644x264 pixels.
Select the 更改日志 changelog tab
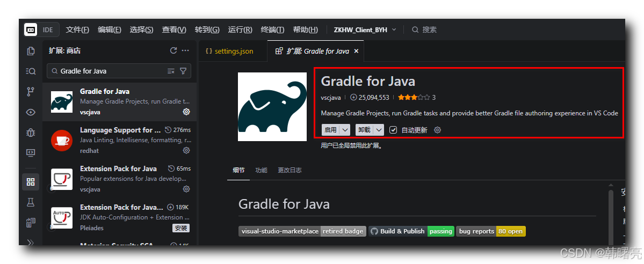click(290, 170)
